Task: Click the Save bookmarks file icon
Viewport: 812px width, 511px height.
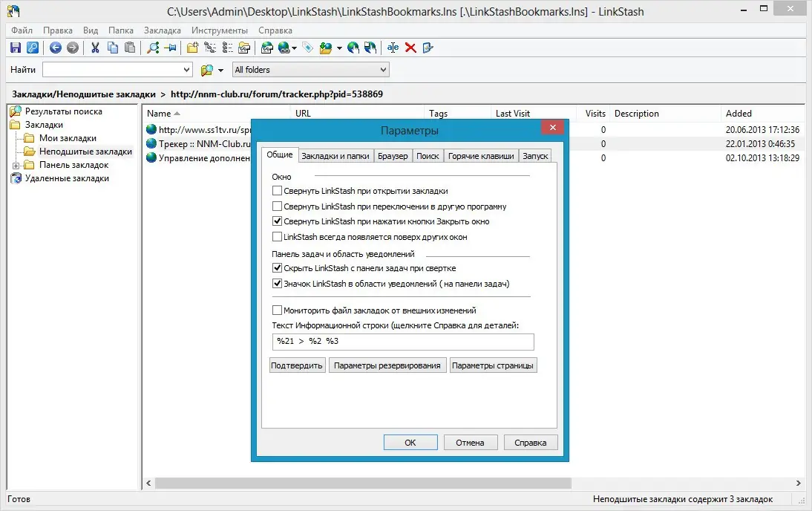Action: 16,48
